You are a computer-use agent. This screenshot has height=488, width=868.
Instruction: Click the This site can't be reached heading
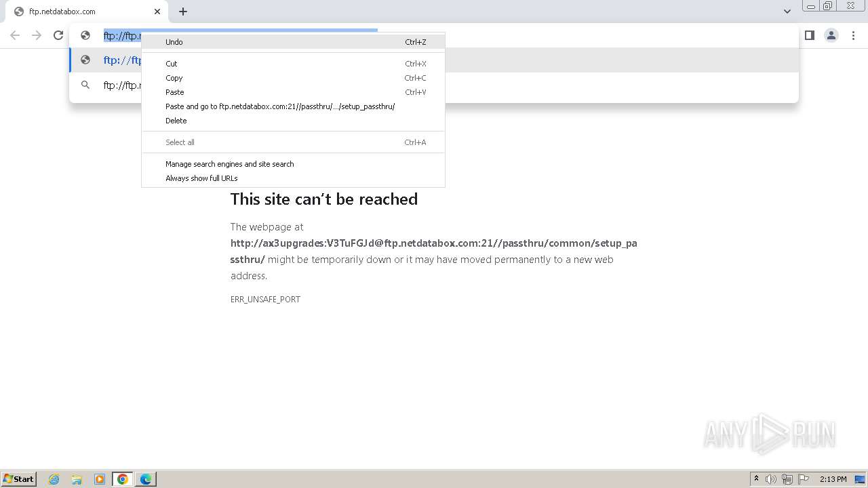pyautogui.click(x=324, y=199)
